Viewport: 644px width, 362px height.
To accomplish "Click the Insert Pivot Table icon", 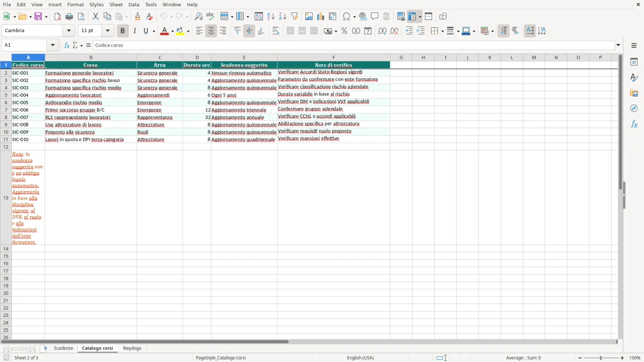I will point(333,17).
